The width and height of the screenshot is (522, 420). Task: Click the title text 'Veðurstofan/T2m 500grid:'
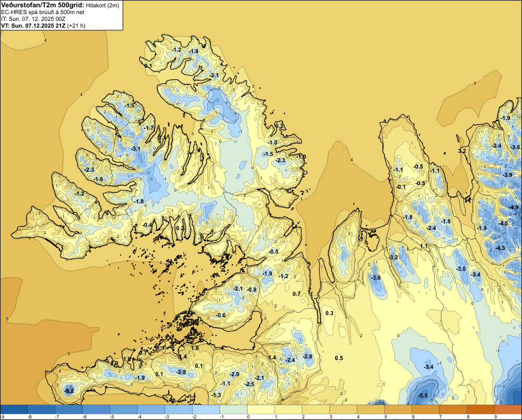coord(43,5)
